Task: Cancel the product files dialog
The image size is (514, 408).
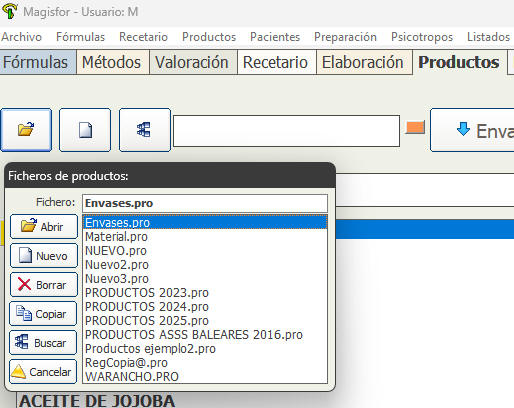Action: click(43, 372)
